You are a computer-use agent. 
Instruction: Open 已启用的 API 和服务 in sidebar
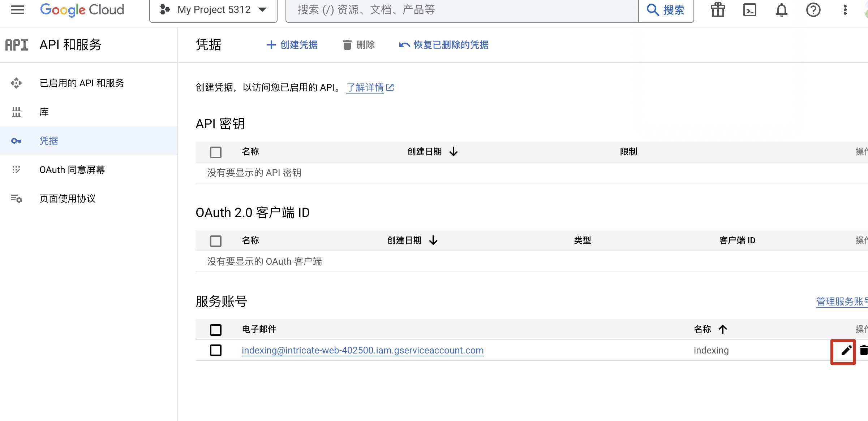click(x=82, y=83)
